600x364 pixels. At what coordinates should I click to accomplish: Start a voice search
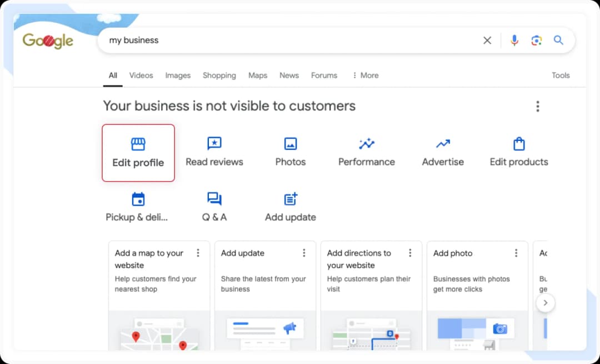pos(514,40)
